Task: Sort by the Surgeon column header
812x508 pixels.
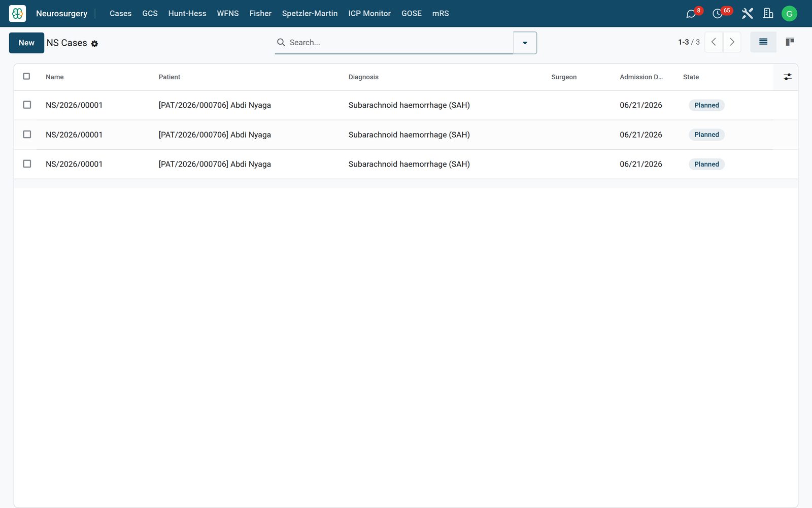Action: click(564, 77)
